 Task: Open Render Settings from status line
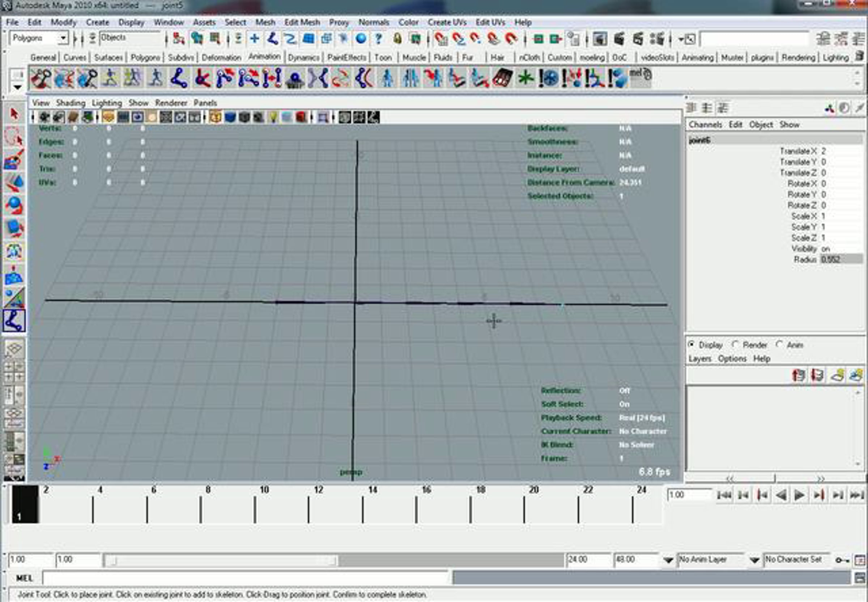[657, 39]
